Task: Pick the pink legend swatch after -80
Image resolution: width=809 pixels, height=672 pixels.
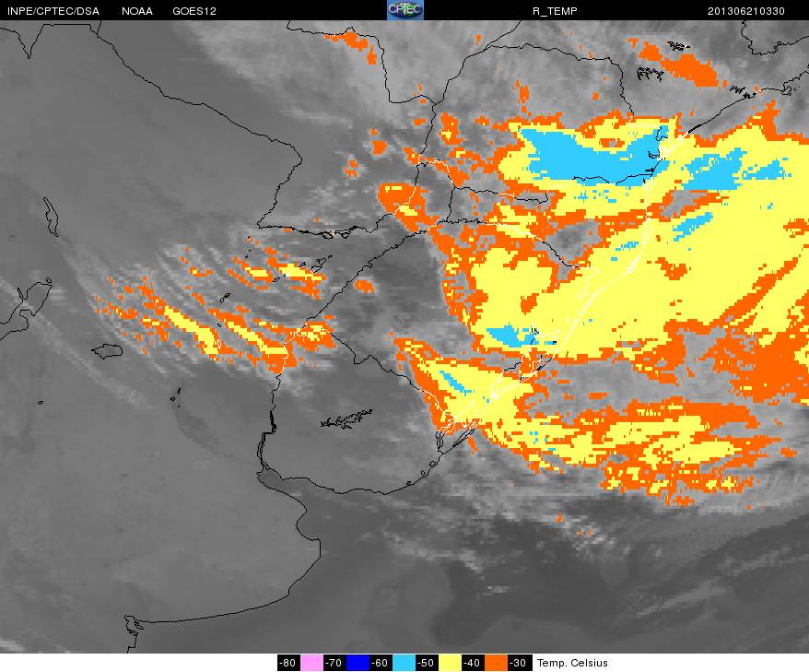Action: pyautogui.click(x=311, y=663)
